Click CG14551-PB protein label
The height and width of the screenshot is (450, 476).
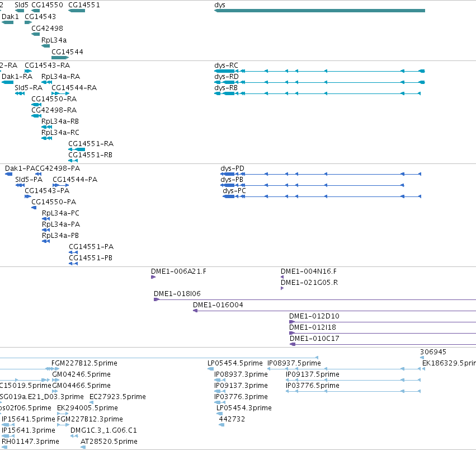click(91, 258)
